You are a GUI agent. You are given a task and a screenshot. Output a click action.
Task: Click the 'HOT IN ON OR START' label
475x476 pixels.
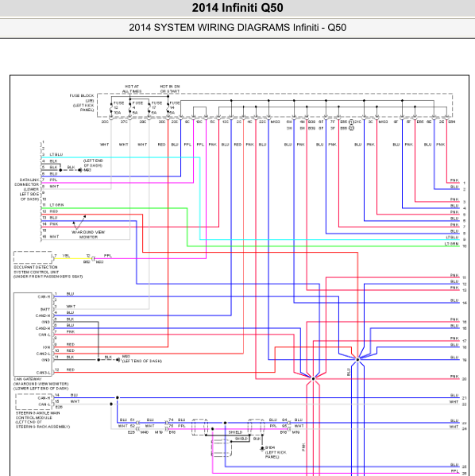[x=170, y=89]
